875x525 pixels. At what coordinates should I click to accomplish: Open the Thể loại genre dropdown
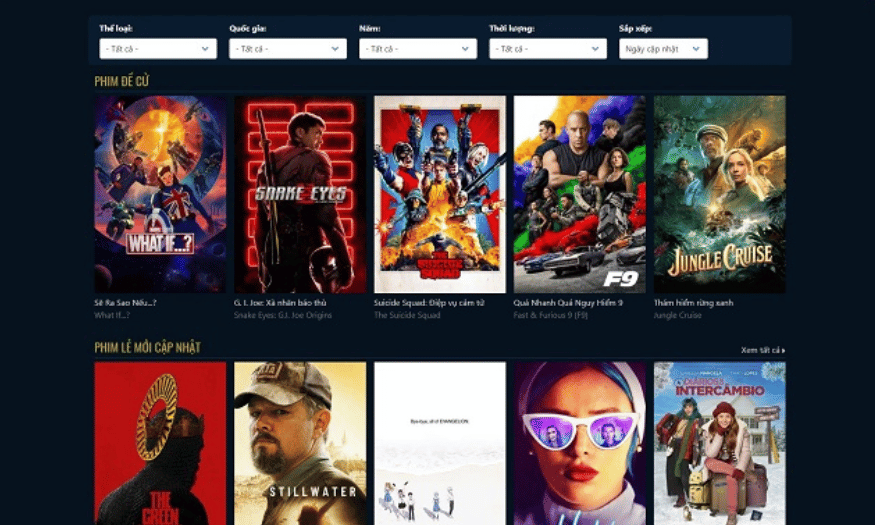(158, 49)
